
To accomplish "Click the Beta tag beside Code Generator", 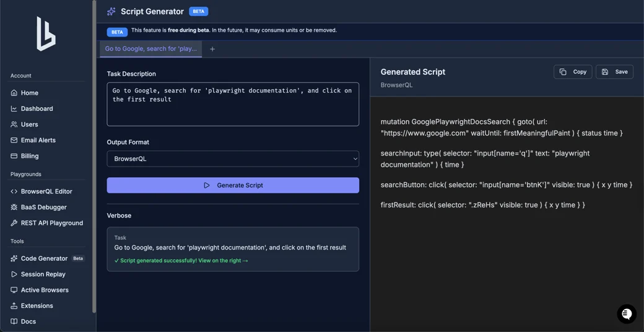I will point(78,258).
